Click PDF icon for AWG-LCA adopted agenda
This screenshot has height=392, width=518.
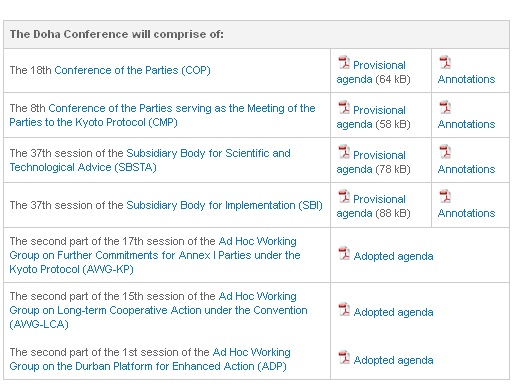point(344,309)
